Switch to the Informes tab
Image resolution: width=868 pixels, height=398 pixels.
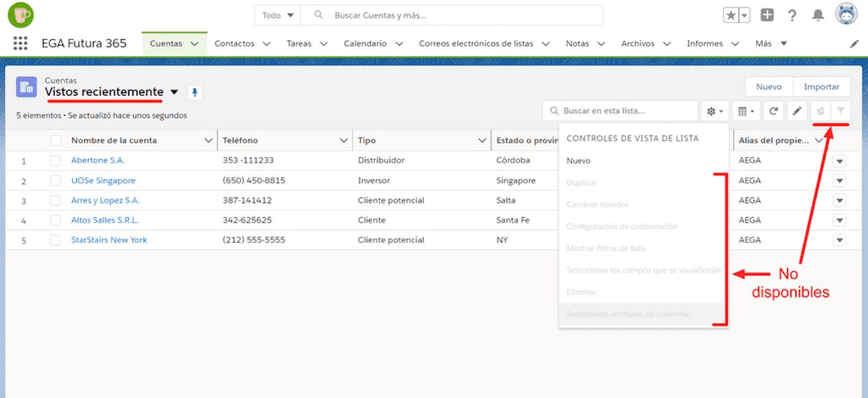(x=705, y=43)
